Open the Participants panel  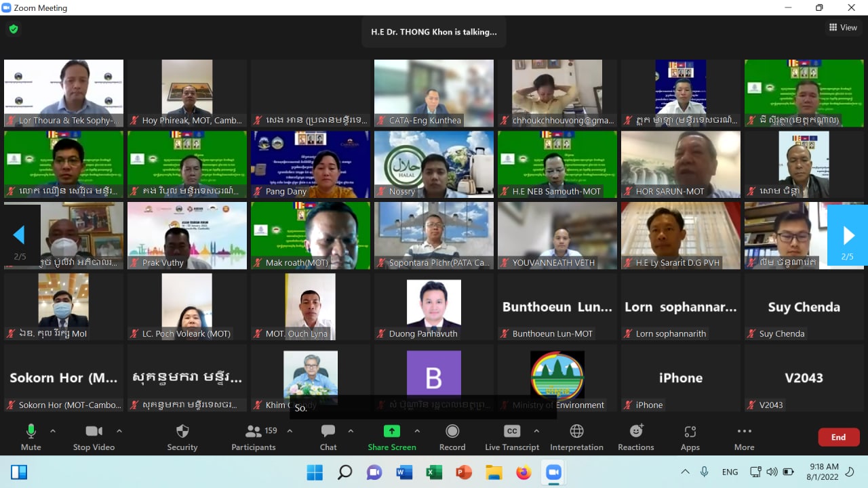point(254,437)
